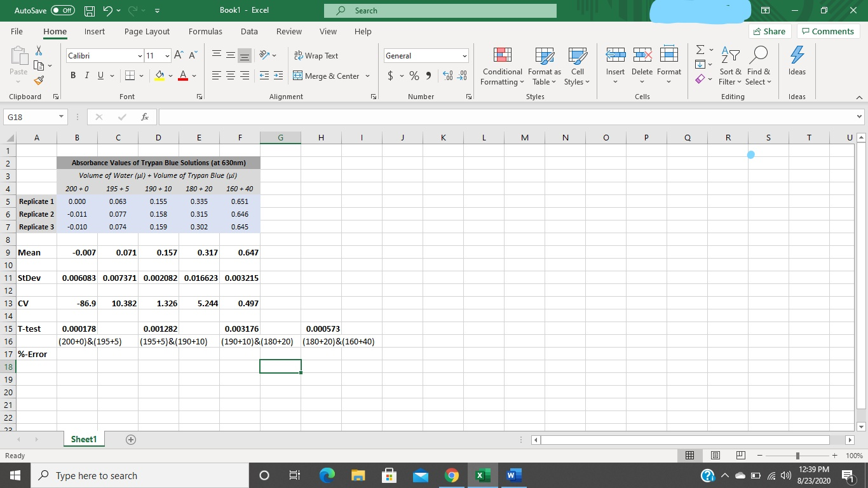
Task: Open Font Color dropdown arrow
Action: coord(194,76)
